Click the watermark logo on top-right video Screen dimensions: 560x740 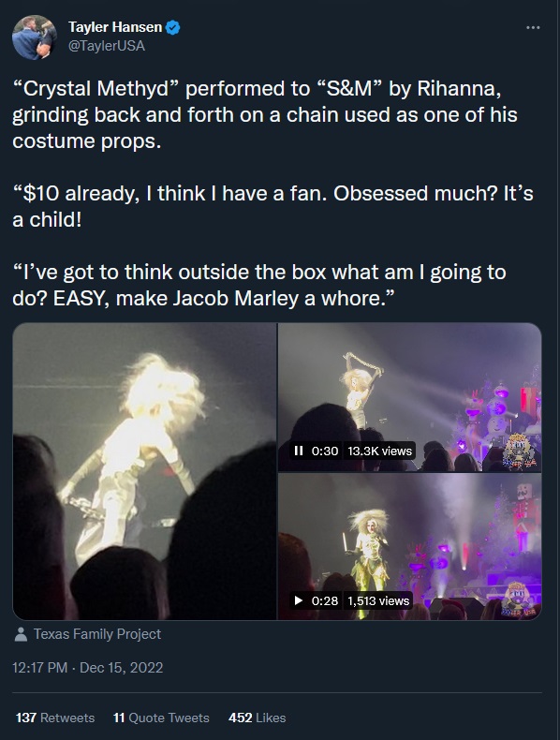(x=521, y=451)
